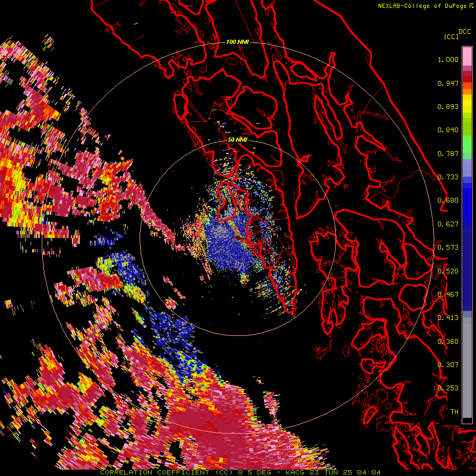The height and width of the screenshot is (476, 476).
Task: Click the 0.520 scale value
Action: [448, 271]
